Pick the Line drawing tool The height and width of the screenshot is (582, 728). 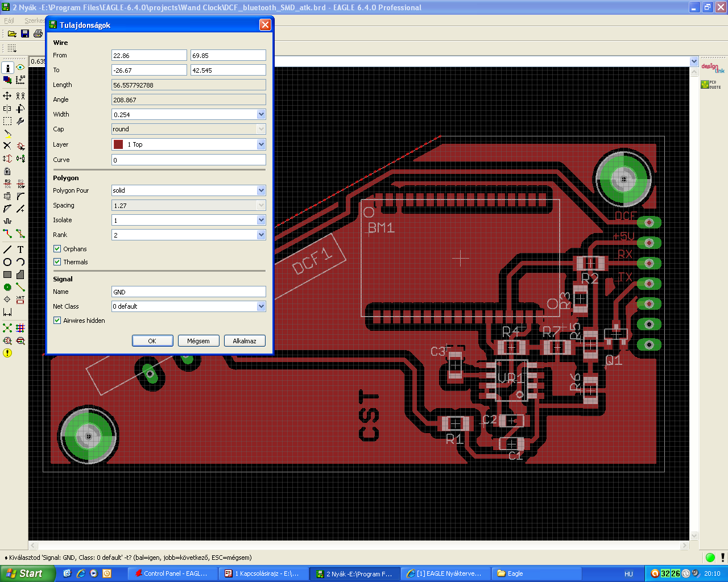tap(7, 250)
